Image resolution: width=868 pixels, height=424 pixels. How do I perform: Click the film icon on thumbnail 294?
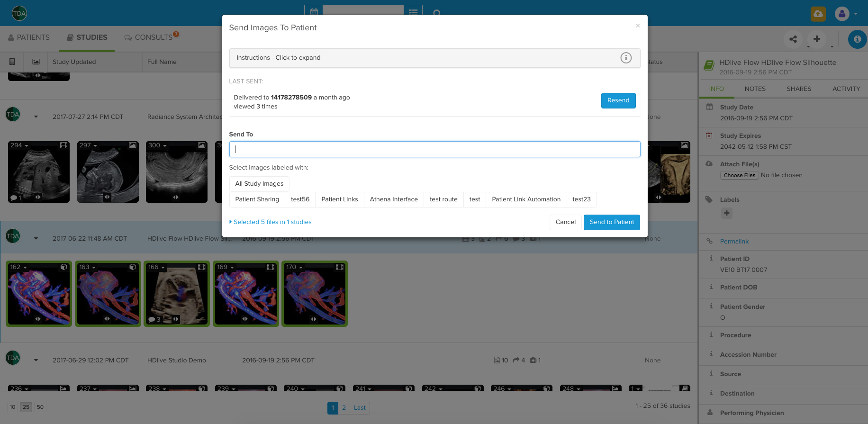(64, 145)
